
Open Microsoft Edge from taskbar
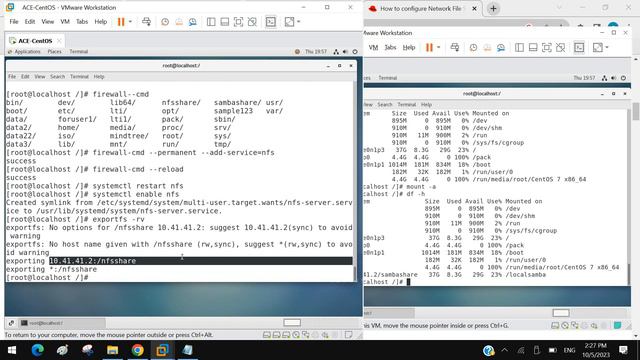[38, 350]
